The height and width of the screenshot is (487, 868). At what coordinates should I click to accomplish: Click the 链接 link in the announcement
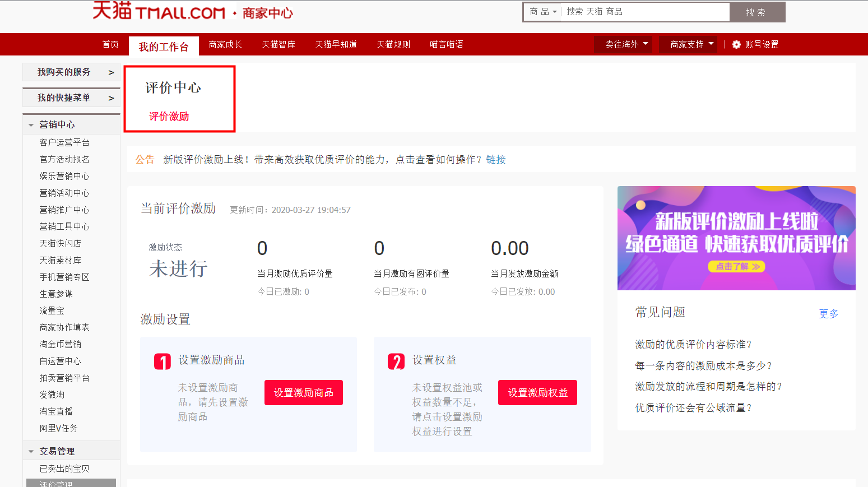pyautogui.click(x=496, y=160)
